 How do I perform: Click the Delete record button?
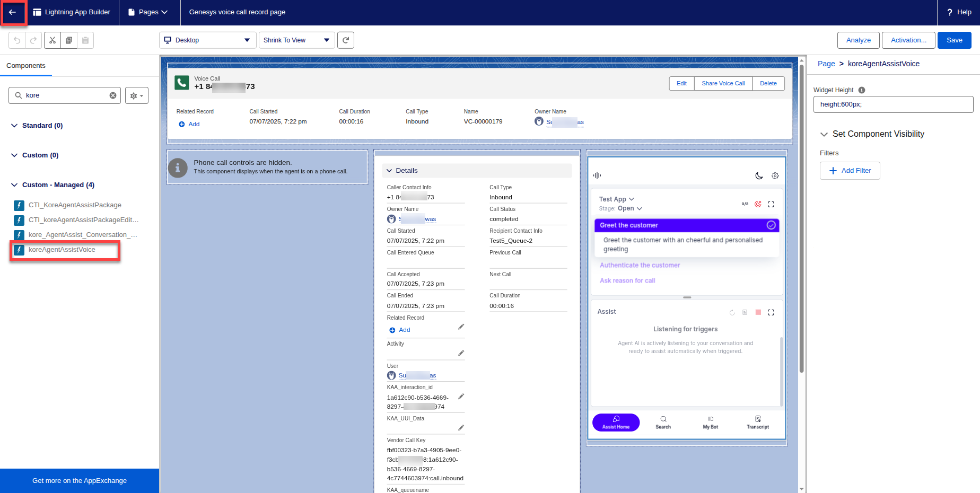768,83
